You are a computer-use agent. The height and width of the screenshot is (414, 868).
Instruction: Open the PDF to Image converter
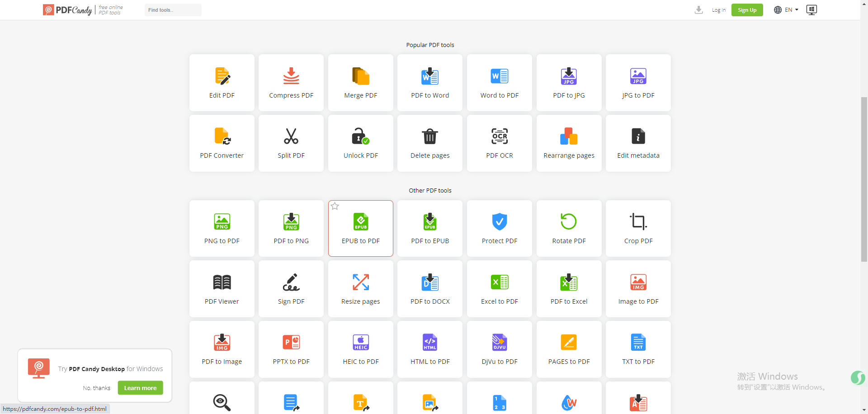(x=222, y=349)
